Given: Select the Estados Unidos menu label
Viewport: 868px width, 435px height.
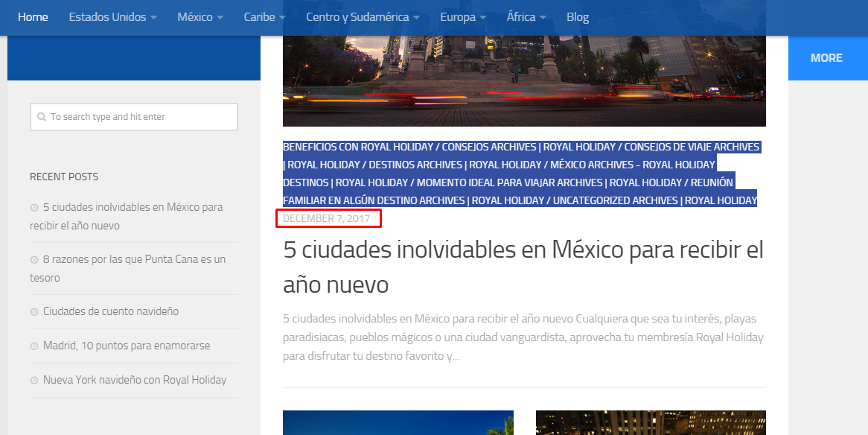Looking at the screenshot, I should click(107, 17).
